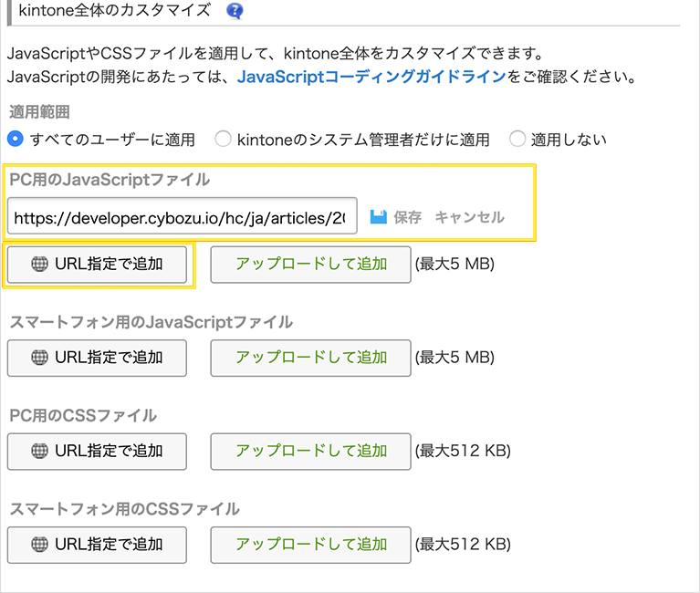Screen dimensions: 700x593
Task: Click globe icon under スマートフォン用のJavaScriptファイル
Action: [39, 358]
